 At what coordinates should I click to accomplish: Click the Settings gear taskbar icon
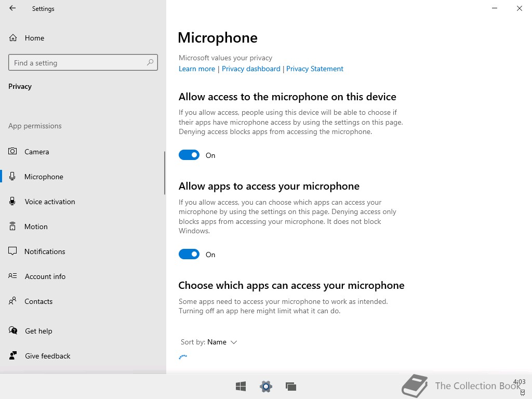266,386
